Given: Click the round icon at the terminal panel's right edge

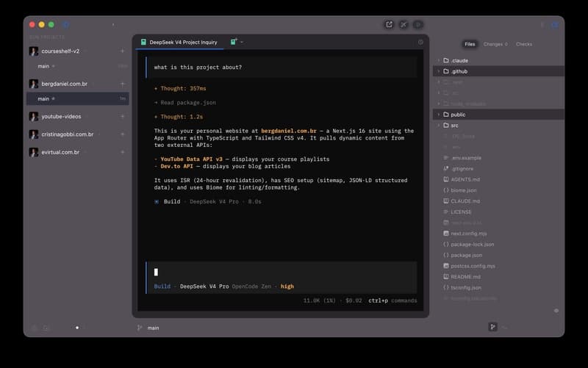Looking at the screenshot, I should 420,43.
